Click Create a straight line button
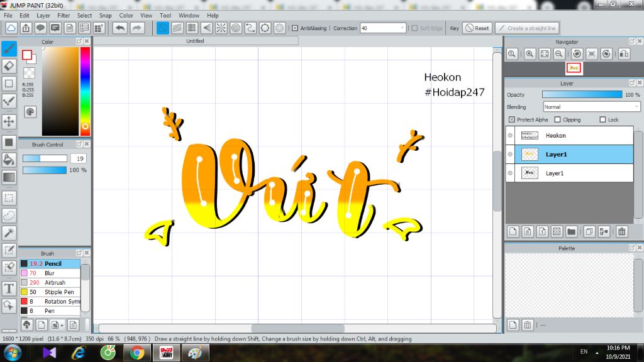Image resolution: width=644 pixels, height=362 pixels. [x=528, y=28]
